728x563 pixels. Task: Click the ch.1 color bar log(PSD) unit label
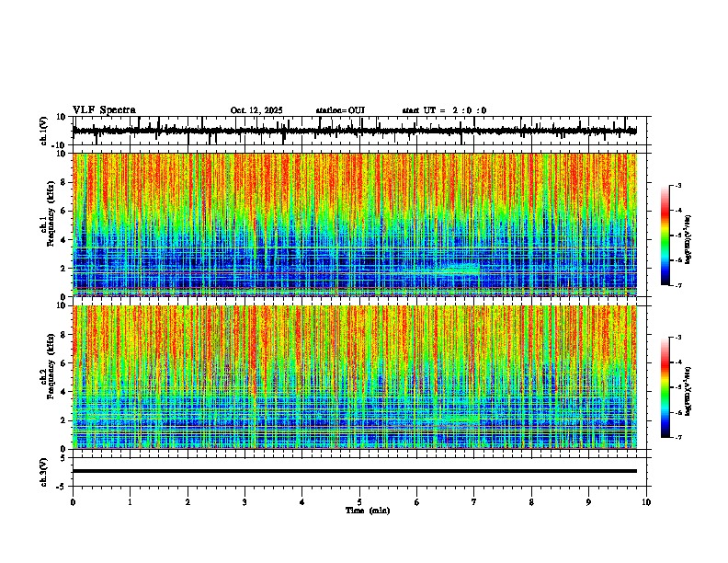click(688, 239)
